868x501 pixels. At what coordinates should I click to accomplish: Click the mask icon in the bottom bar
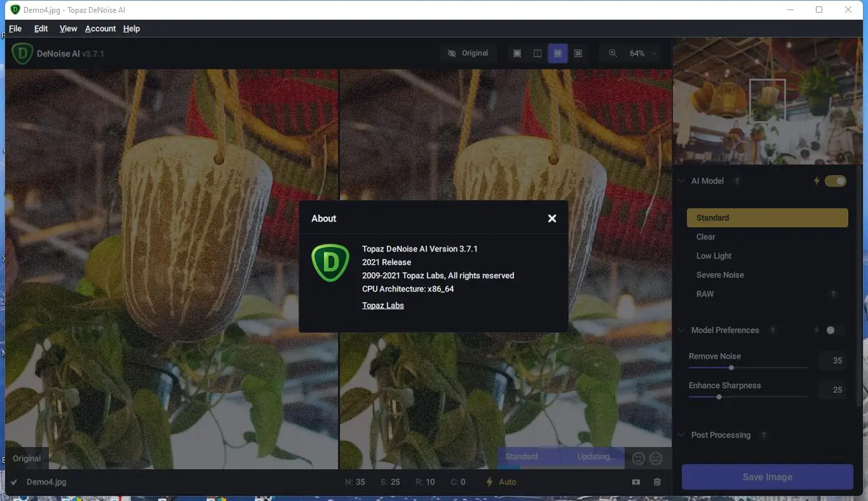636,482
